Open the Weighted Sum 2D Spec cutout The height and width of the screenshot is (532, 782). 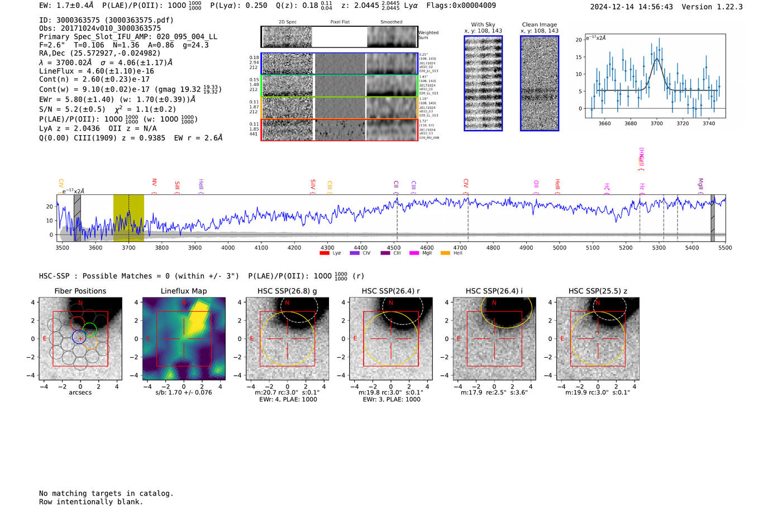pos(288,37)
